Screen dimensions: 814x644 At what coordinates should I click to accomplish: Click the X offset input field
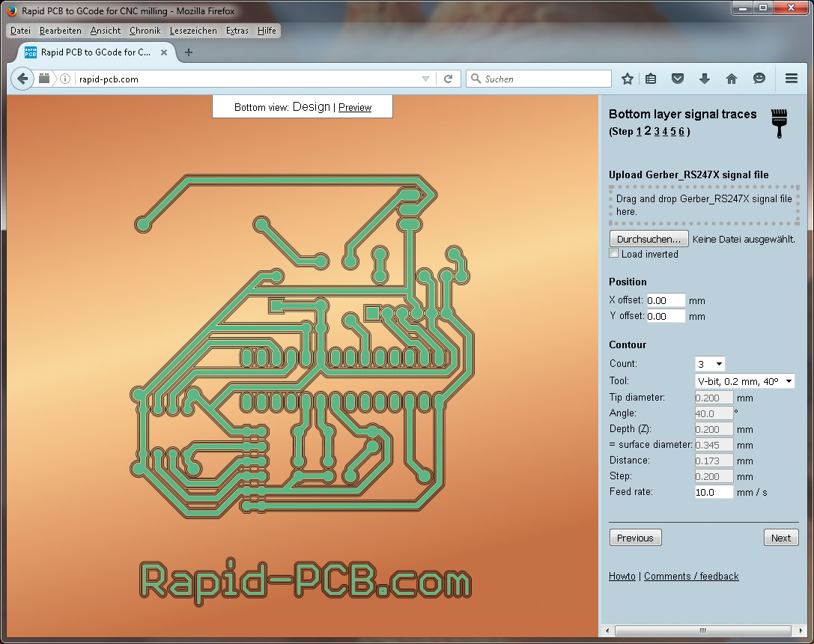666,300
